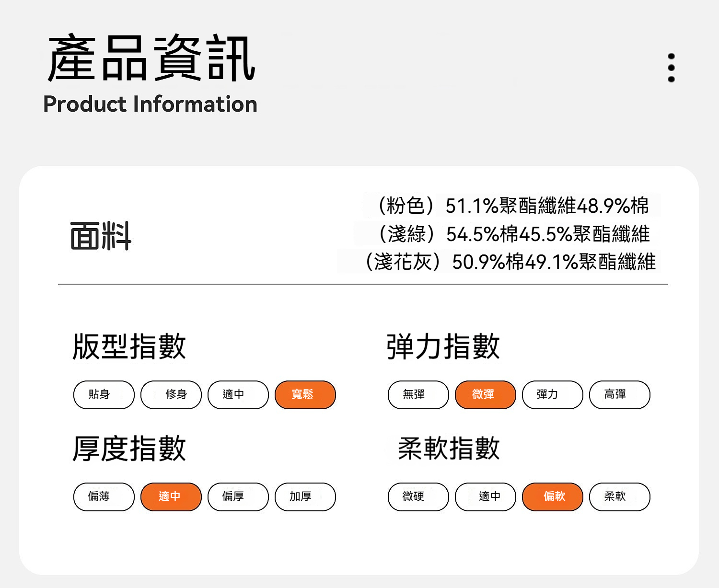Click the Product Information subtitle

(x=151, y=104)
